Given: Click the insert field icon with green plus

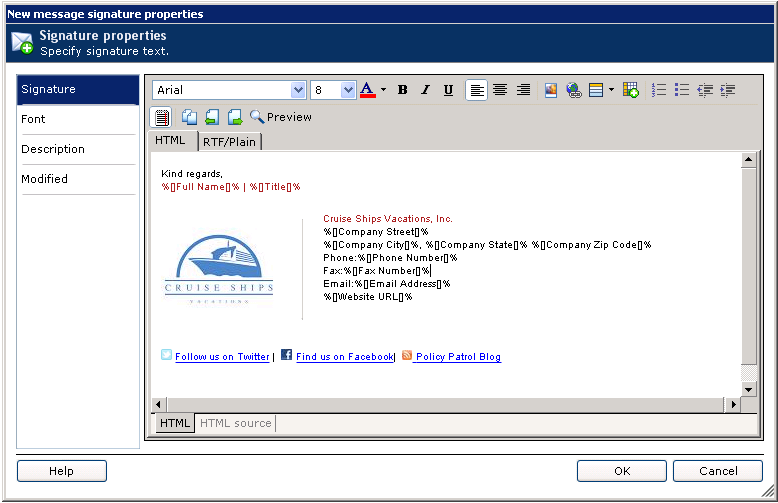Looking at the screenshot, I should click(630, 90).
